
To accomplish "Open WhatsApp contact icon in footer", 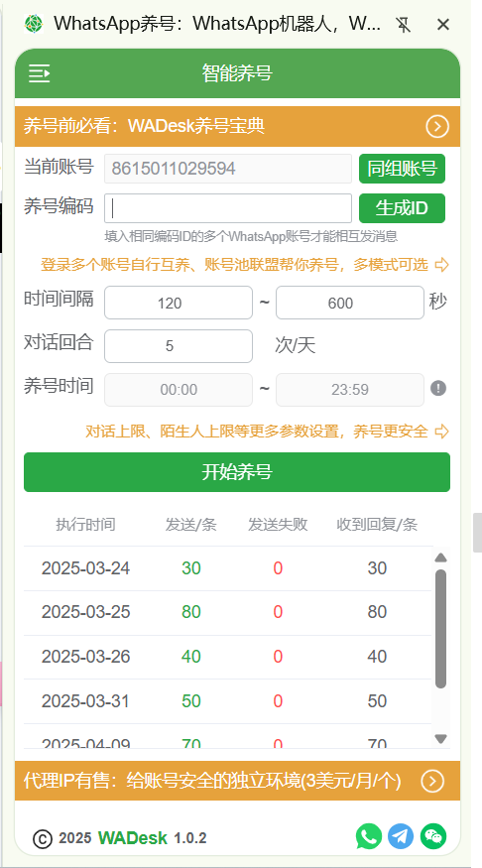I will tap(369, 836).
